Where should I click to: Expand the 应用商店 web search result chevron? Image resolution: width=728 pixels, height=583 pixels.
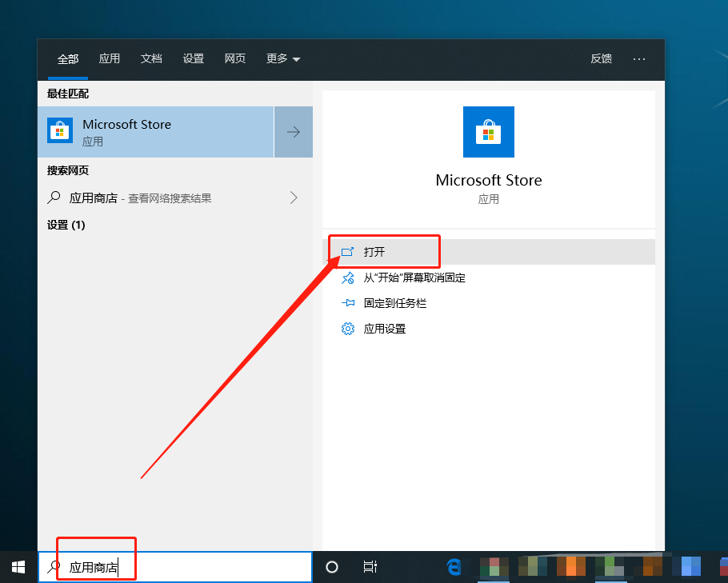tap(294, 198)
